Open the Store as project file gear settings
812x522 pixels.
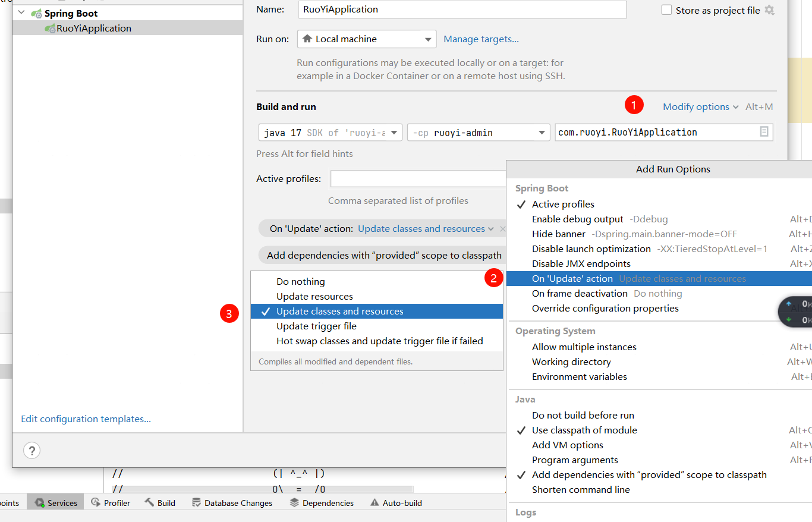(x=770, y=10)
